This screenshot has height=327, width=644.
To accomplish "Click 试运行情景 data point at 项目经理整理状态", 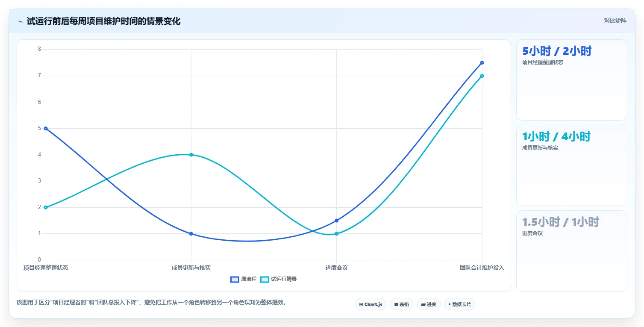I will (46, 207).
